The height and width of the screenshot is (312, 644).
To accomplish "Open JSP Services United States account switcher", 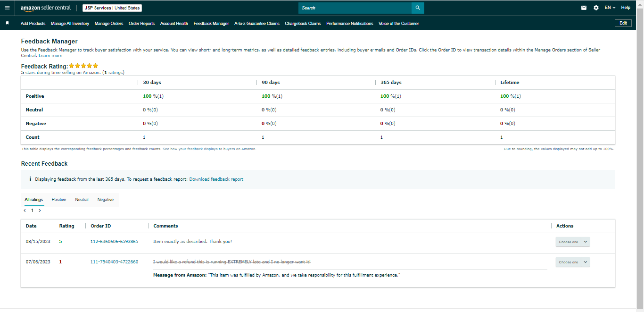I will 112,8.
